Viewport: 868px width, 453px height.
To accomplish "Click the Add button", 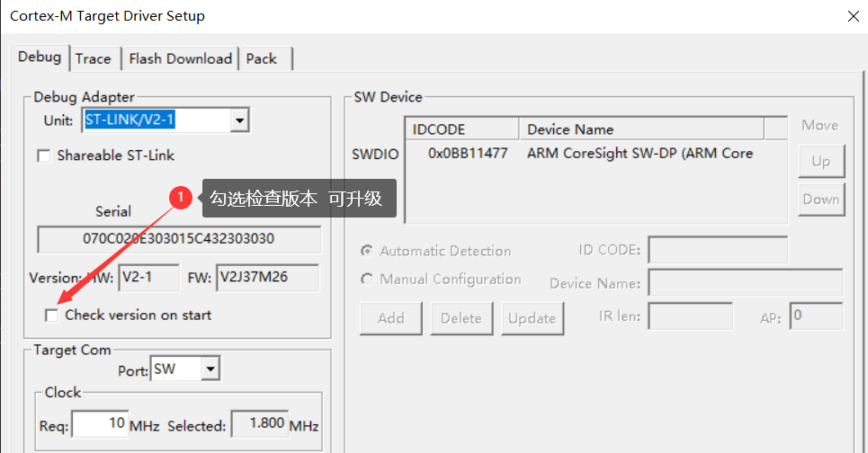I will click(x=390, y=318).
